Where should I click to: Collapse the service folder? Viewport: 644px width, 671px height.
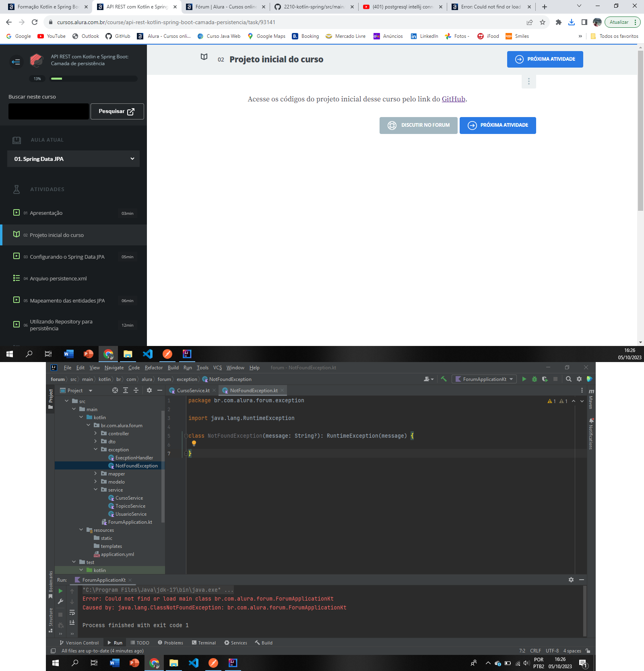pos(96,490)
